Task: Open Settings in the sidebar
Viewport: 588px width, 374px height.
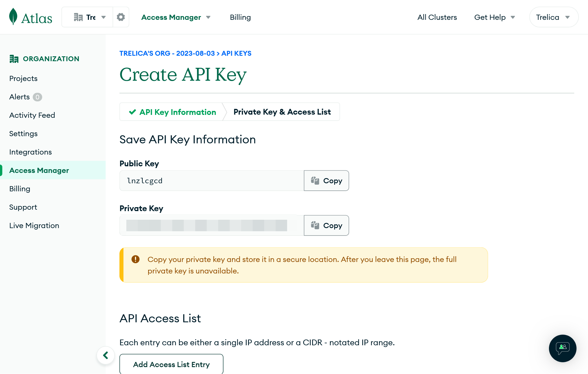Action: (x=23, y=134)
